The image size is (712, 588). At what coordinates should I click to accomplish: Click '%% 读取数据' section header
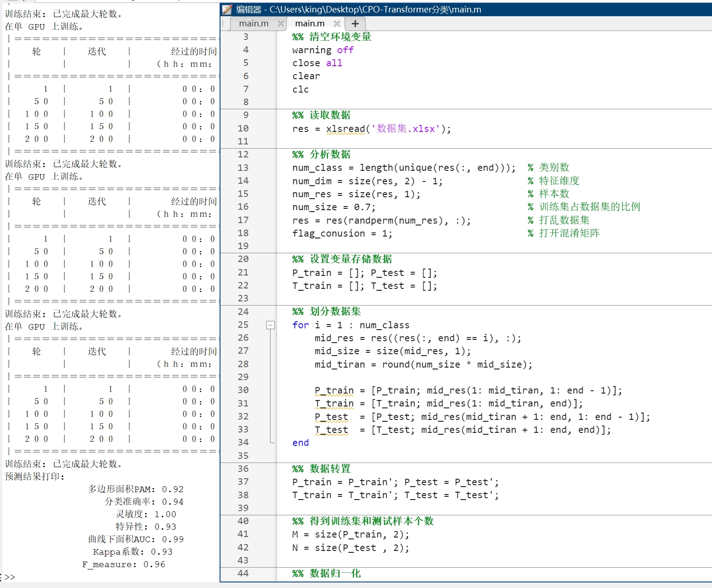click(321, 115)
